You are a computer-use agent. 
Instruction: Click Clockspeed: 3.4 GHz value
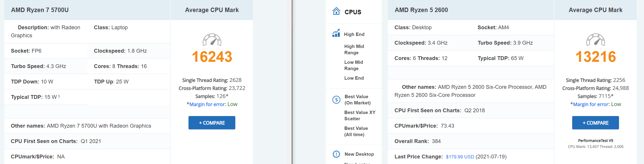tap(421, 43)
